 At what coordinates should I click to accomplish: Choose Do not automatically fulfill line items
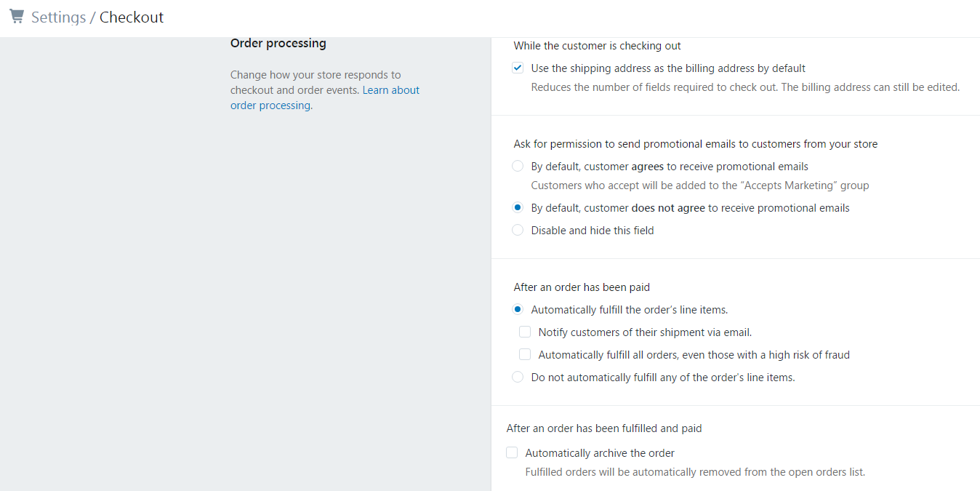pyautogui.click(x=518, y=378)
